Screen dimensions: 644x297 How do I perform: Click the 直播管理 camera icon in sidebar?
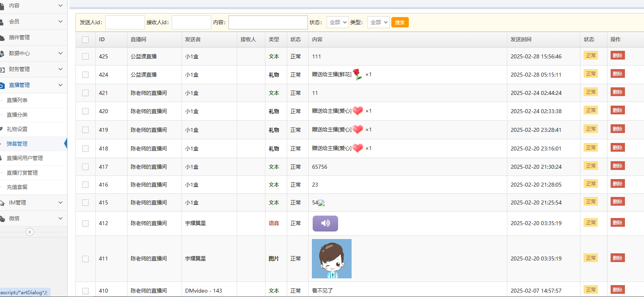pos(2,85)
